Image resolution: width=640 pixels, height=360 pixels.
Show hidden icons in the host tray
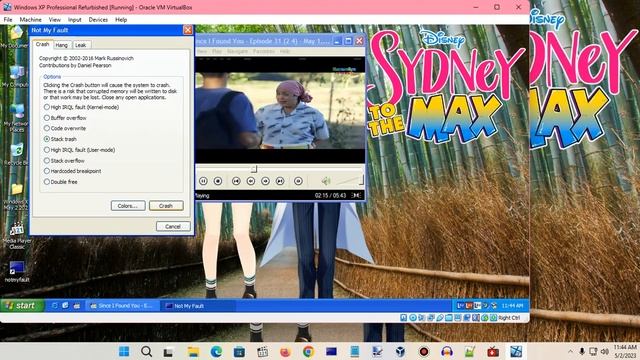(570, 351)
